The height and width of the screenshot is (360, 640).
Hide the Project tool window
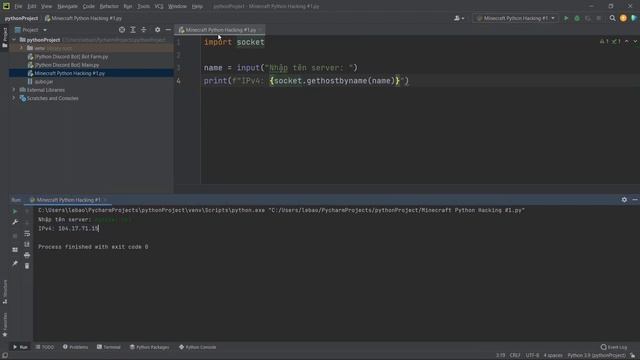pyautogui.click(x=168, y=30)
